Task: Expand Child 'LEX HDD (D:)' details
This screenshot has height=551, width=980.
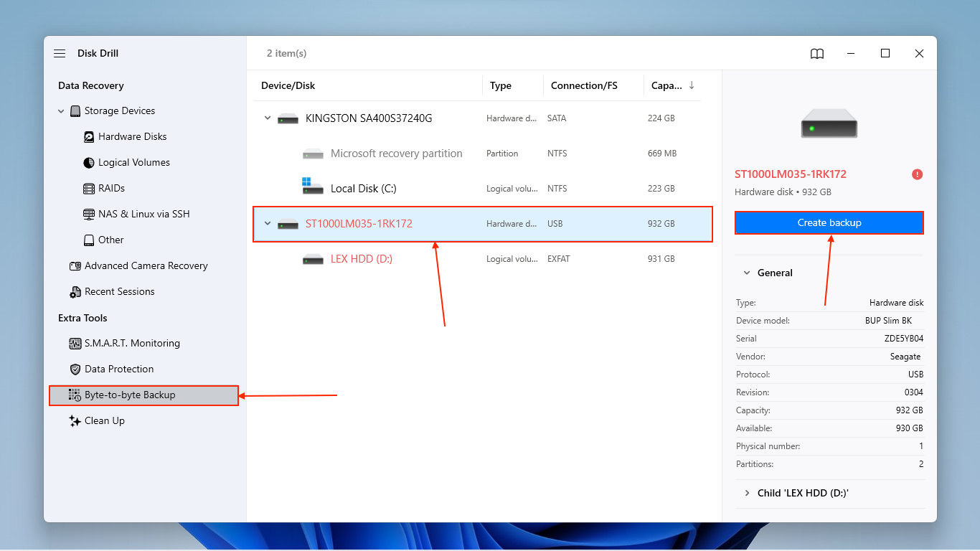Action: point(746,493)
